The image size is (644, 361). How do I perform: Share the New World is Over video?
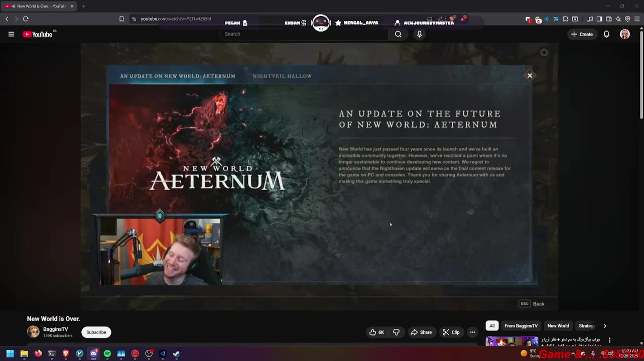[x=421, y=332]
